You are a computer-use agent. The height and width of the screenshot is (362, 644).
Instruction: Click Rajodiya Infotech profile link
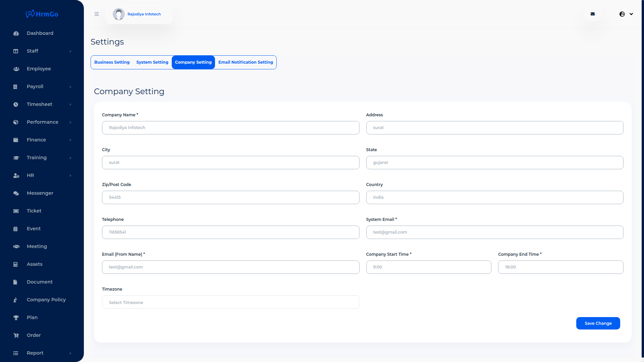[x=144, y=14]
